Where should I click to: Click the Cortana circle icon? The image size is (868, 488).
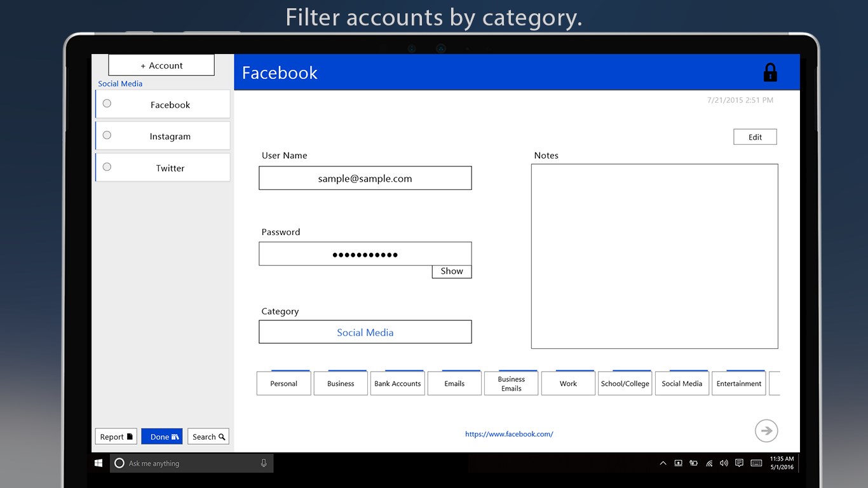(x=119, y=463)
